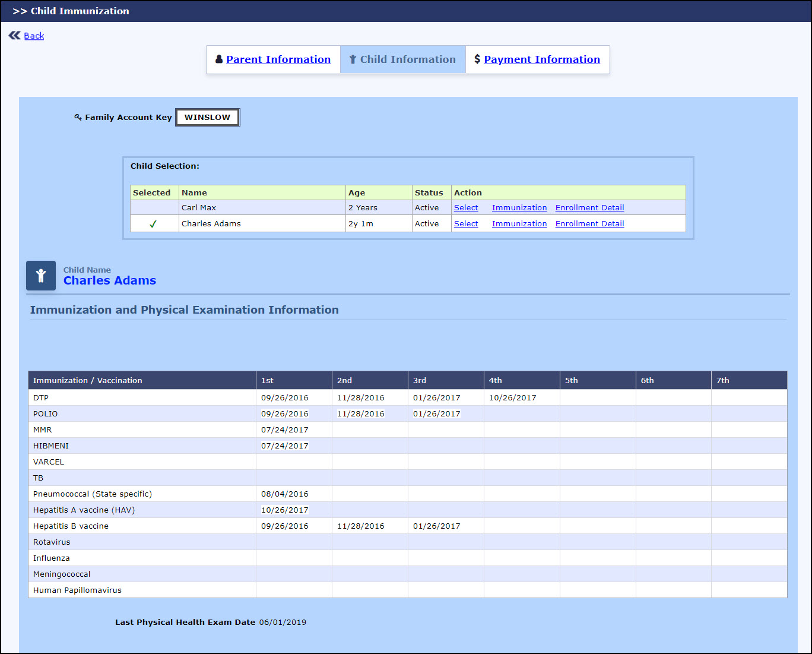Click the blue child avatar icon beside Charles Adams
This screenshot has height=654, width=812.
click(41, 276)
